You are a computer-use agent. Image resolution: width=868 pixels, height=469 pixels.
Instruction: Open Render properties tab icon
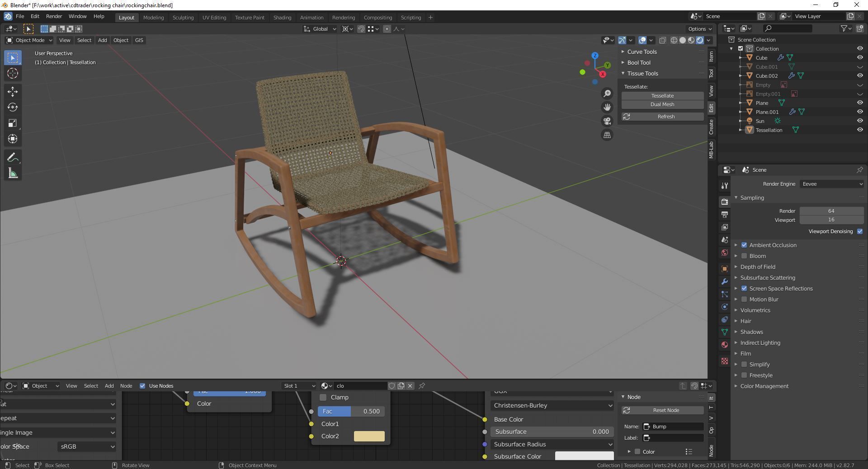(x=725, y=202)
